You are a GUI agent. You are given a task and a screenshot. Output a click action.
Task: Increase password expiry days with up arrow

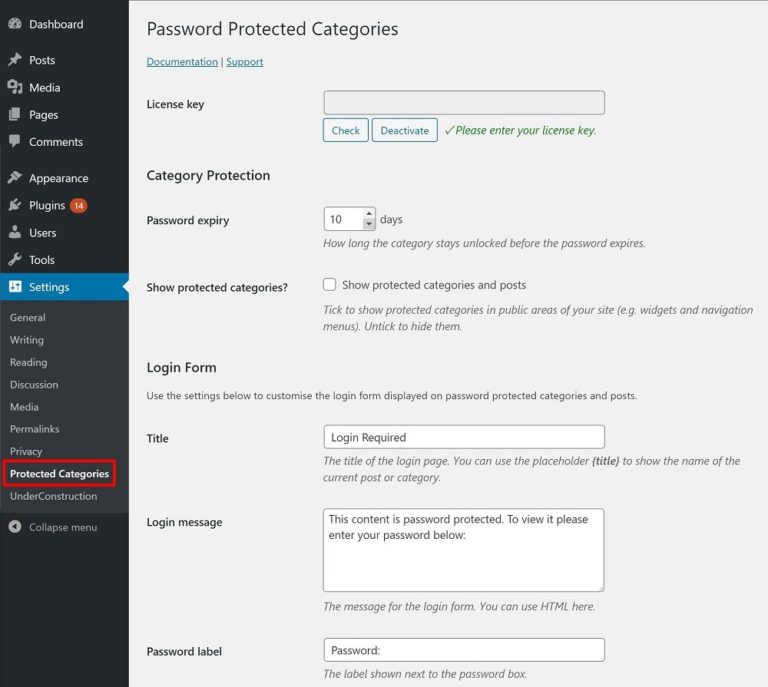[x=369, y=214]
